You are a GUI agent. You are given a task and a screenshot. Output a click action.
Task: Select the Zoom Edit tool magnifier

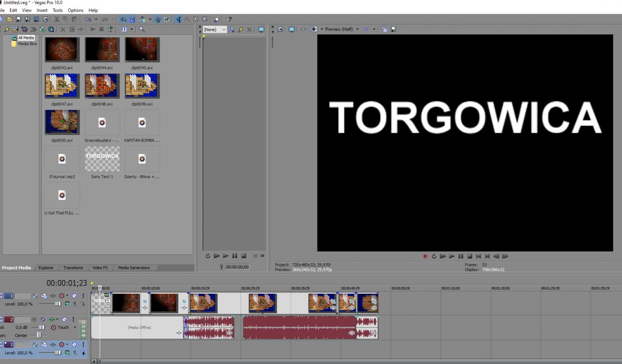[x=205, y=19]
